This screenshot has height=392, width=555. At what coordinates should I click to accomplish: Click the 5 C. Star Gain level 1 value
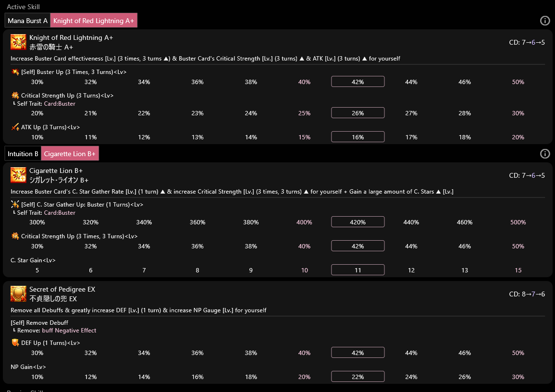click(x=37, y=270)
